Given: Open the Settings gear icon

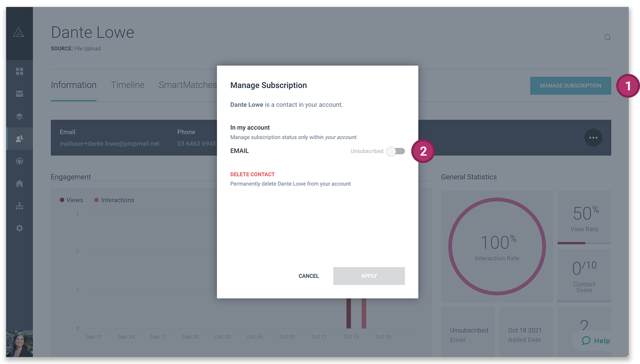Looking at the screenshot, I should point(19,228).
